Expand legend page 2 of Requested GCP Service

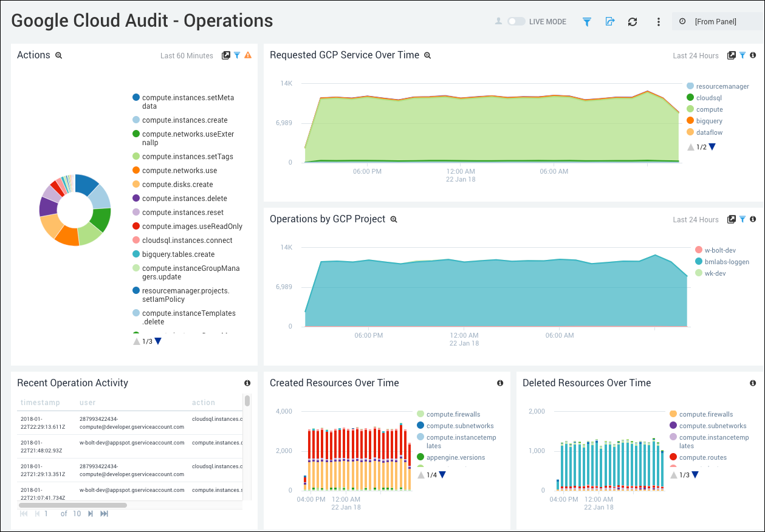(x=712, y=146)
